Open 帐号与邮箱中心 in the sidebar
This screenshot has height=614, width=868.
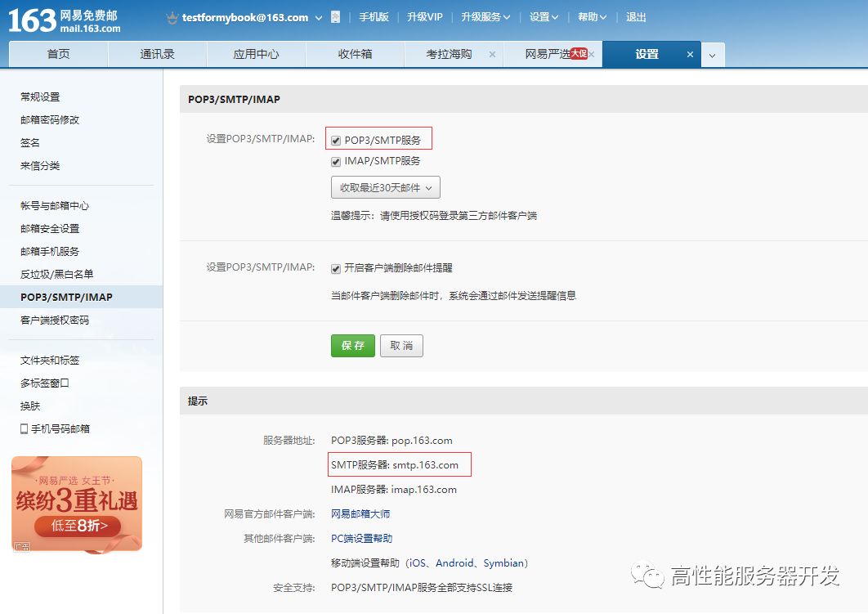54,205
